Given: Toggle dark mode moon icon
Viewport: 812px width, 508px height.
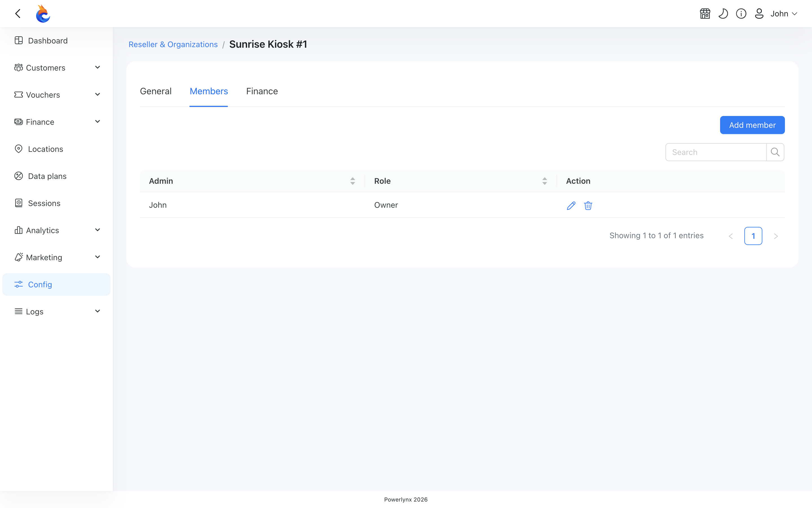Looking at the screenshot, I should coord(723,14).
